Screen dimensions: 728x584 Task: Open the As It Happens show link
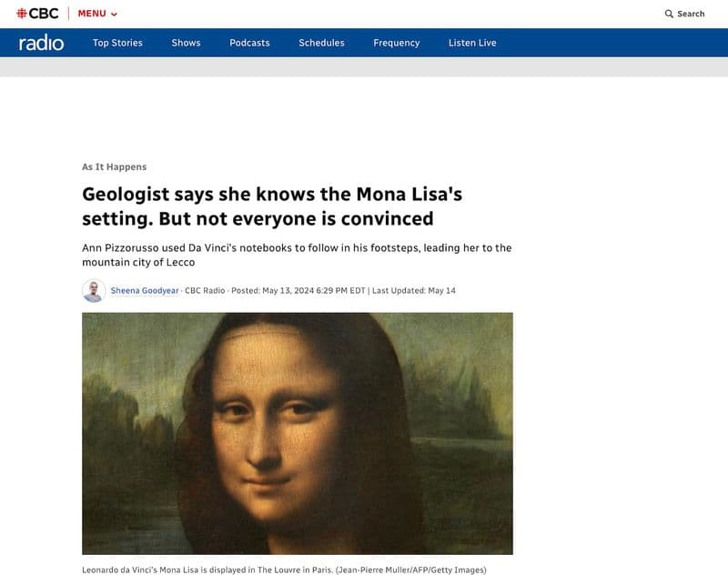point(114,167)
